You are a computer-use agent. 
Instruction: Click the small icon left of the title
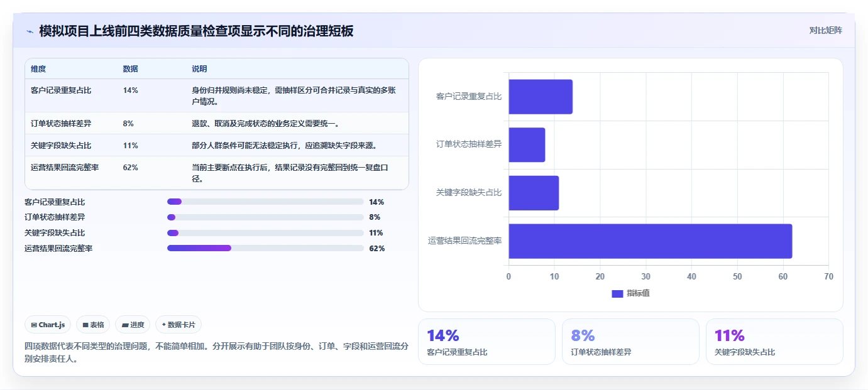click(30, 31)
